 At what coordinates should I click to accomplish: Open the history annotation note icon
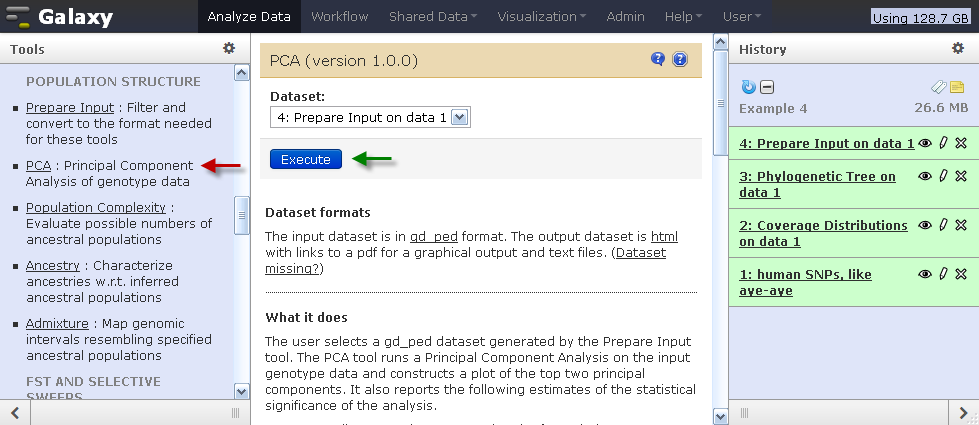coord(957,87)
